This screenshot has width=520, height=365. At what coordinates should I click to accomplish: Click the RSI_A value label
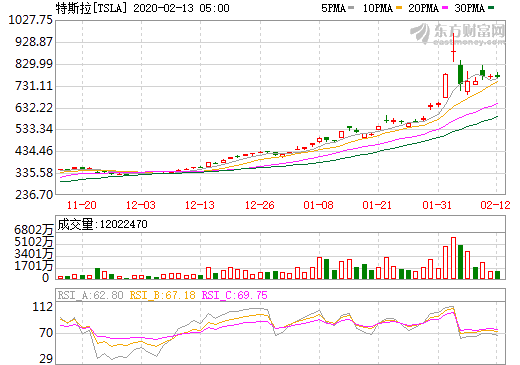point(90,295)
